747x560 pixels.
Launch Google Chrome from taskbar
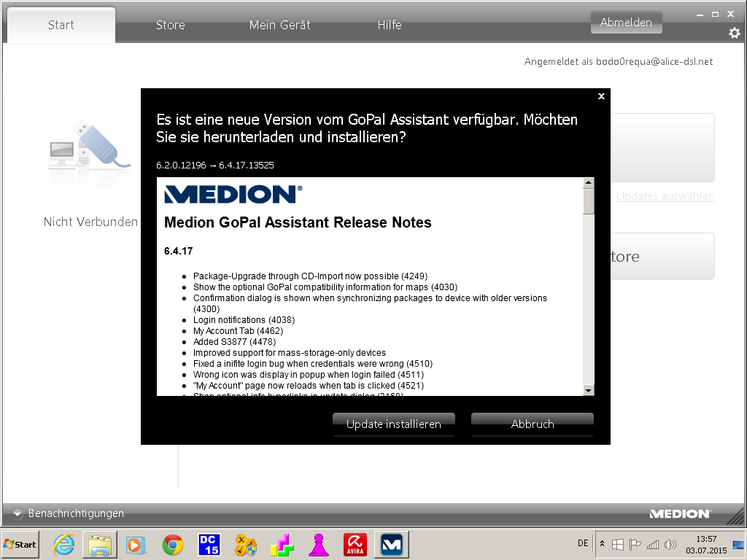click(x=173, y=545)
